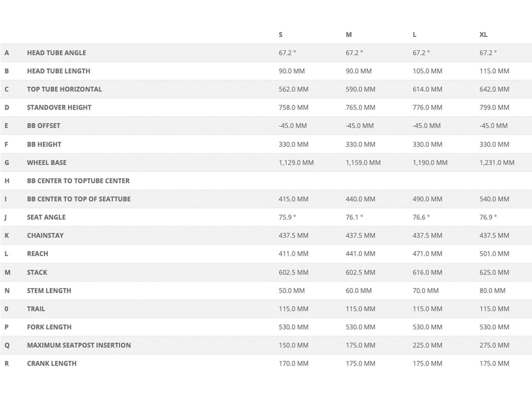
Task: Click the HEAD TUBE ANGLE row label
Action: (x=56, y=53)
